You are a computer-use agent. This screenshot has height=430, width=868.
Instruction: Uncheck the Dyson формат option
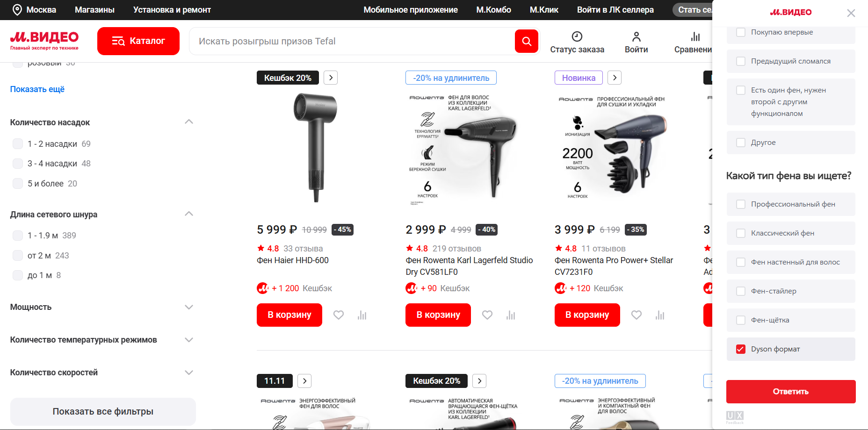click(741, 349)
